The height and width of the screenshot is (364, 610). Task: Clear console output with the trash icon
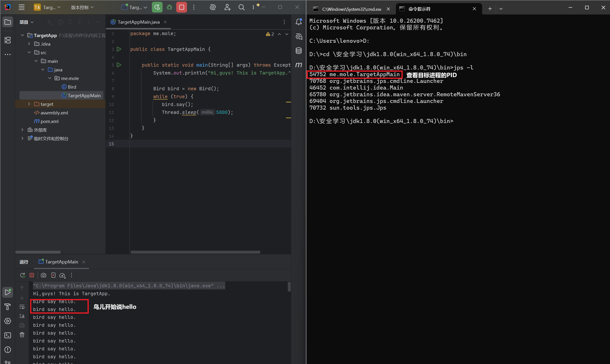22,335
